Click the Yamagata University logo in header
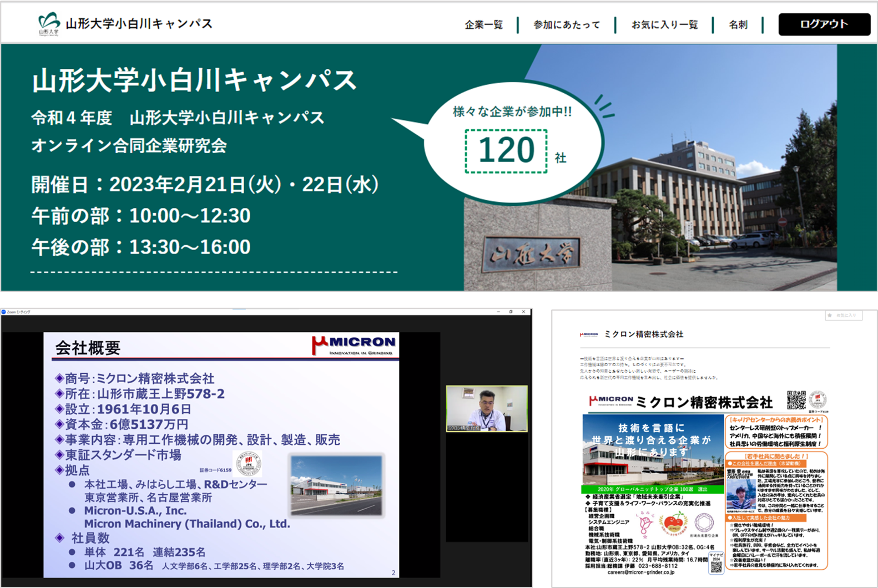This screenshot has height=588, width=878. [49, 23]
